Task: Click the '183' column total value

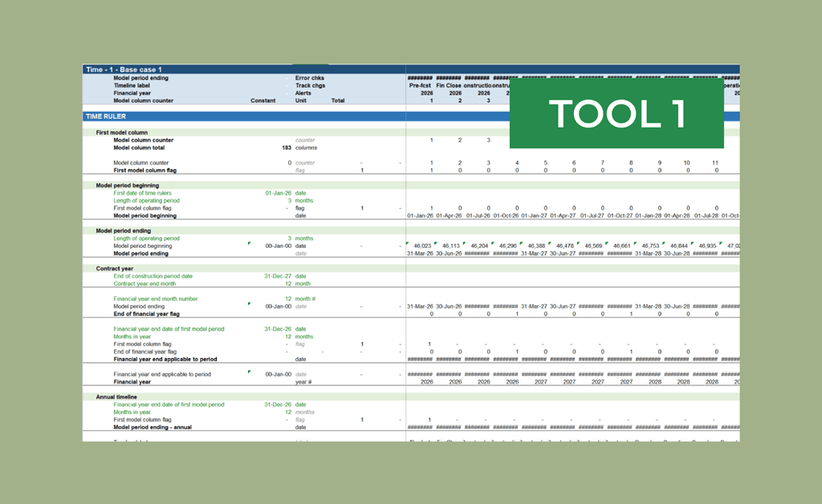Action: point(287,148)
